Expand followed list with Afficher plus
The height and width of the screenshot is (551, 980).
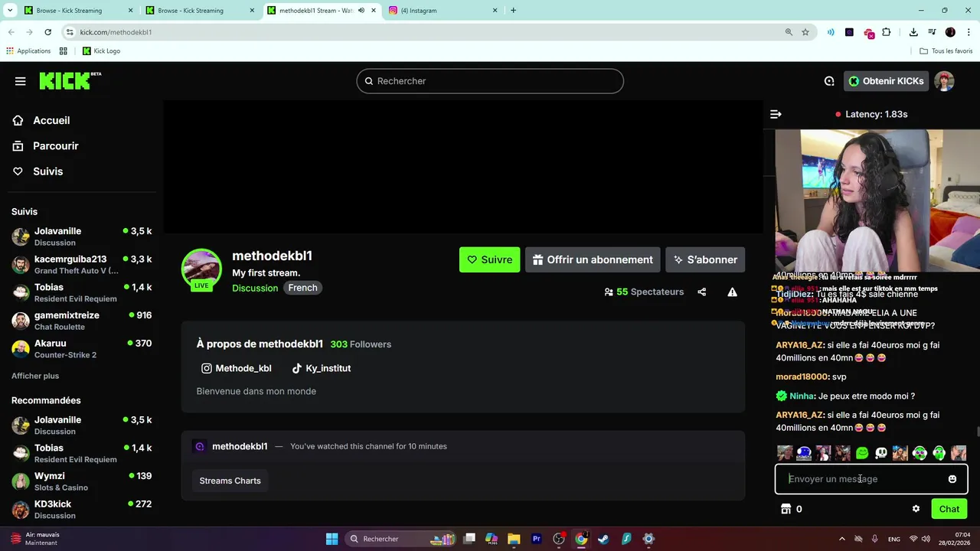click(35, 376)
